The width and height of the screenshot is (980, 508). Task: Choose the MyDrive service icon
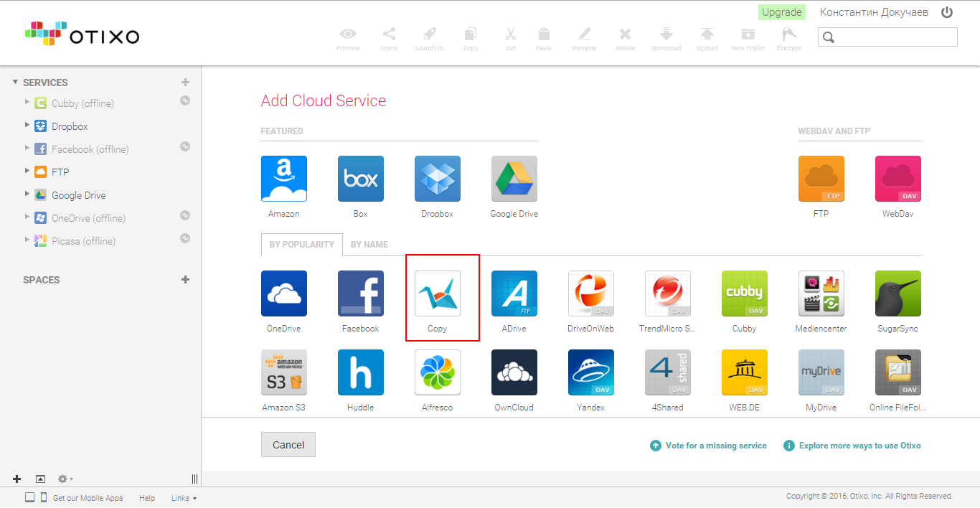[821, 372]
